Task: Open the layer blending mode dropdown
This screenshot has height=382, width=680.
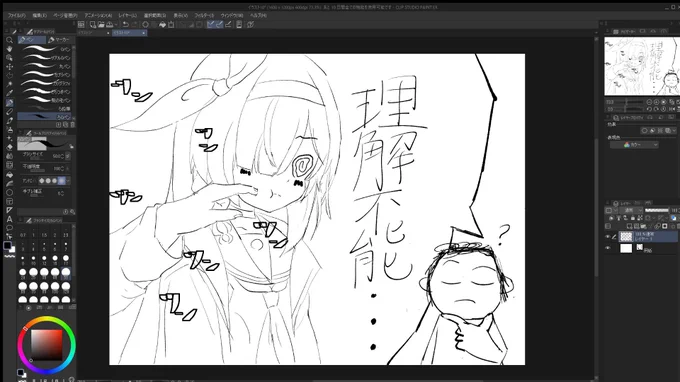Action: click(x=632, y=210)
